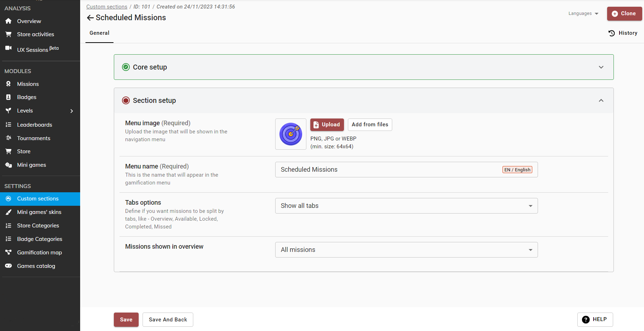Switch to the General tab
This screenshot has height=331, width=644.
99,33
